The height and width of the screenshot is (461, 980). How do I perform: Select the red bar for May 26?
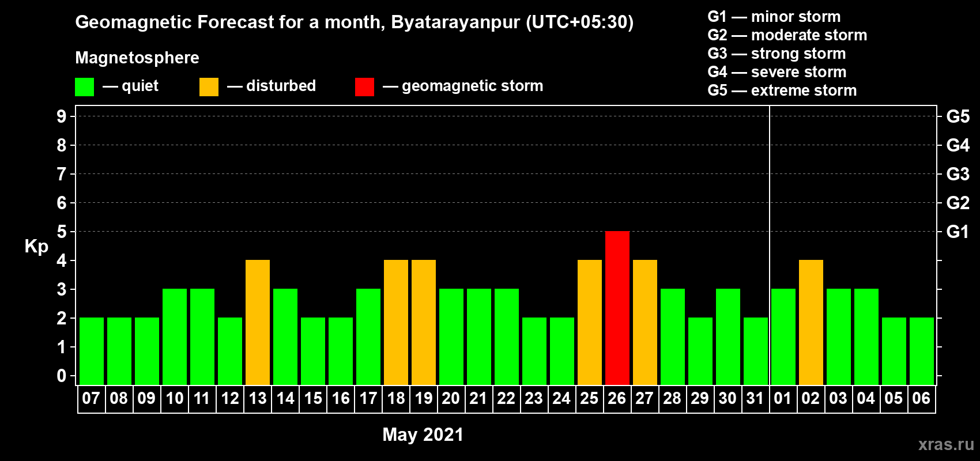pyautogui.click(x=617, y=308)
